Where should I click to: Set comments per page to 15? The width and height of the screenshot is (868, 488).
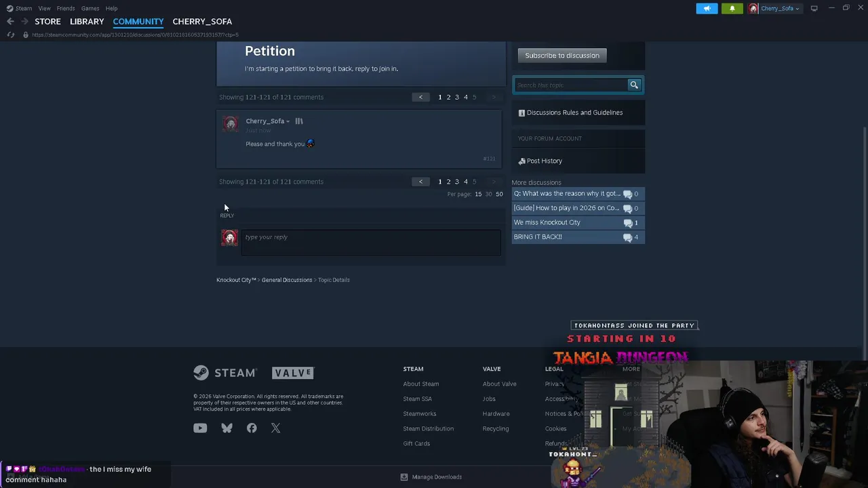478,195
